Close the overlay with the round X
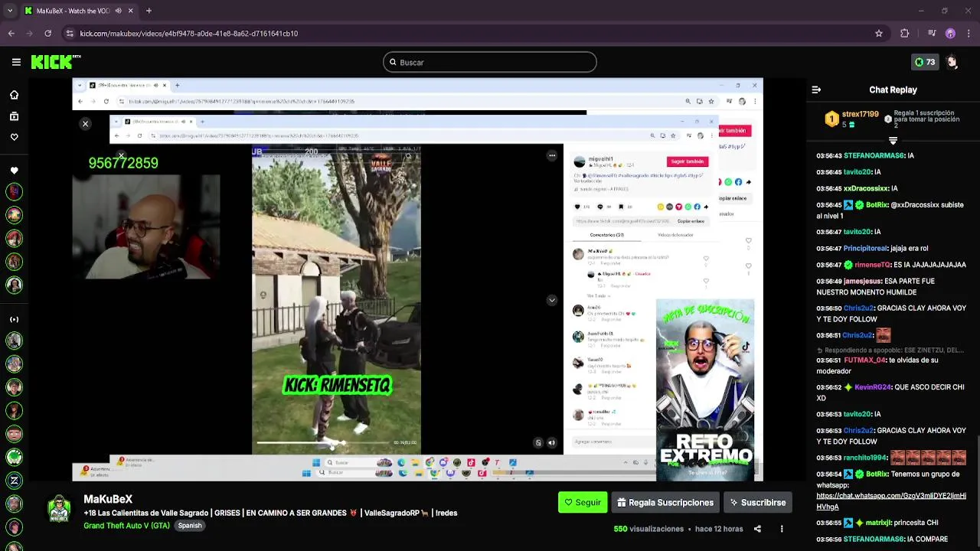Viewport: 980px width, 551px height. (x=85, y=123)
